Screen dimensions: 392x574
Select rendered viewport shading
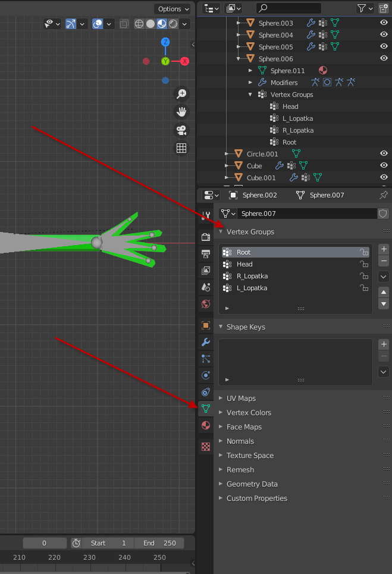point(173,24)
